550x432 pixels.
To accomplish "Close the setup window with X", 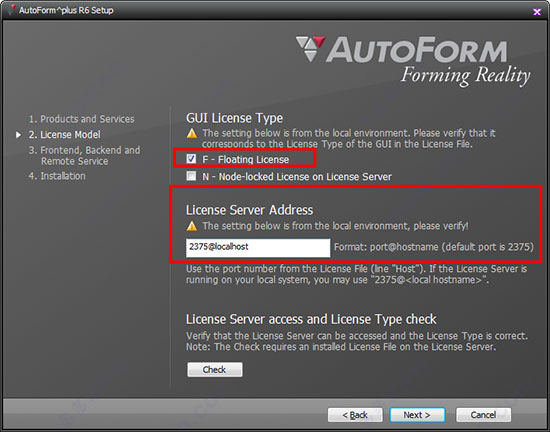I will pos(537,12).
